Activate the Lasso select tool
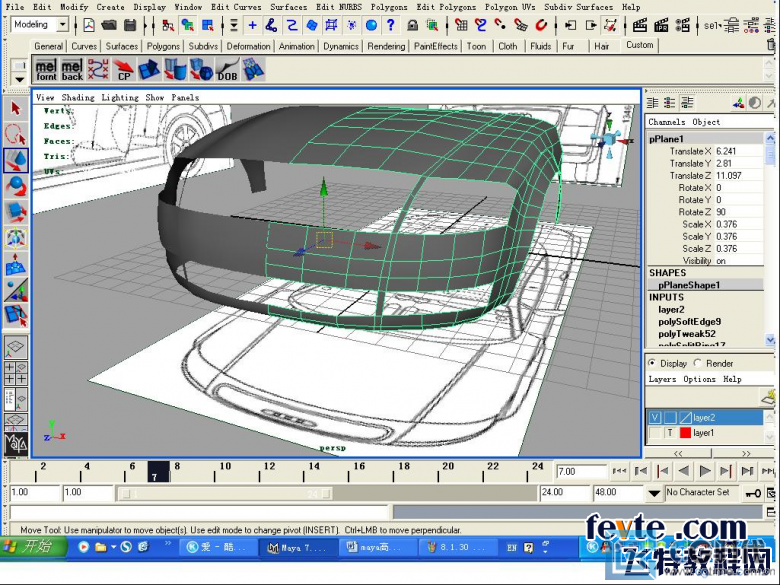This screenshot has height=585, width=780. tap(15, 134)
